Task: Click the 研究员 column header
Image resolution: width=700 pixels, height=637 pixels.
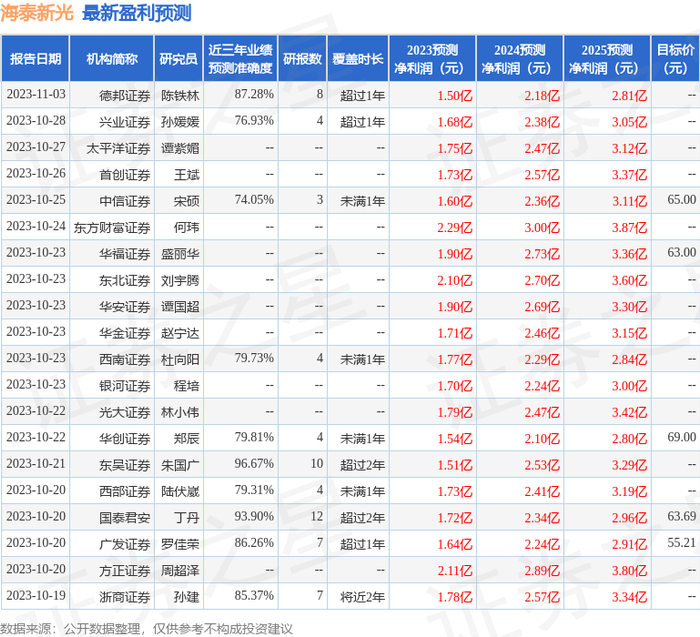Action: tap(178, 58)
